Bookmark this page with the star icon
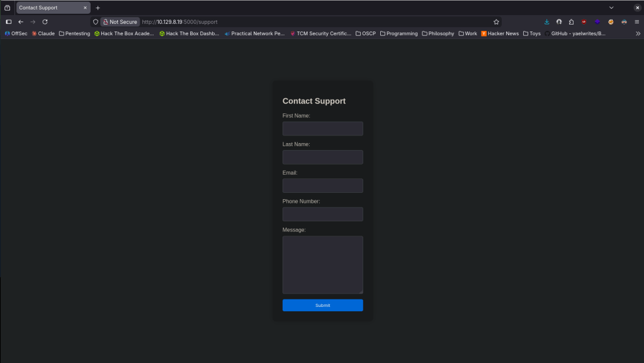 pyautogui.click(x=496, y=21)
